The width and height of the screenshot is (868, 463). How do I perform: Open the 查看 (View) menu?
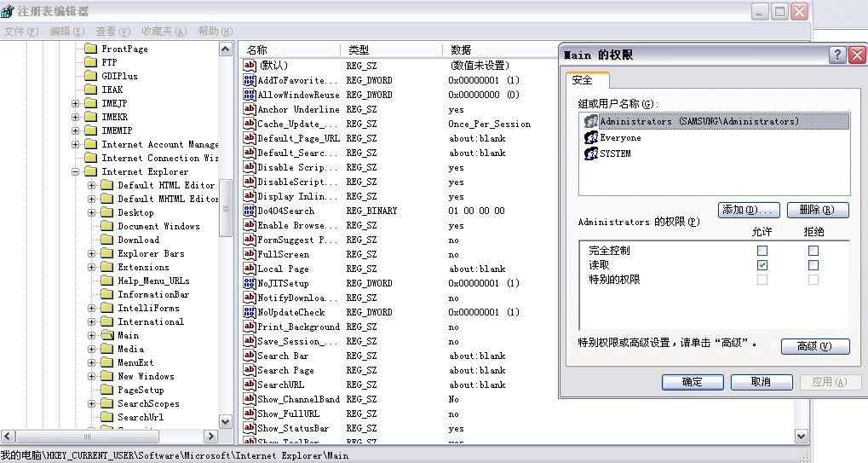point(113,31)
